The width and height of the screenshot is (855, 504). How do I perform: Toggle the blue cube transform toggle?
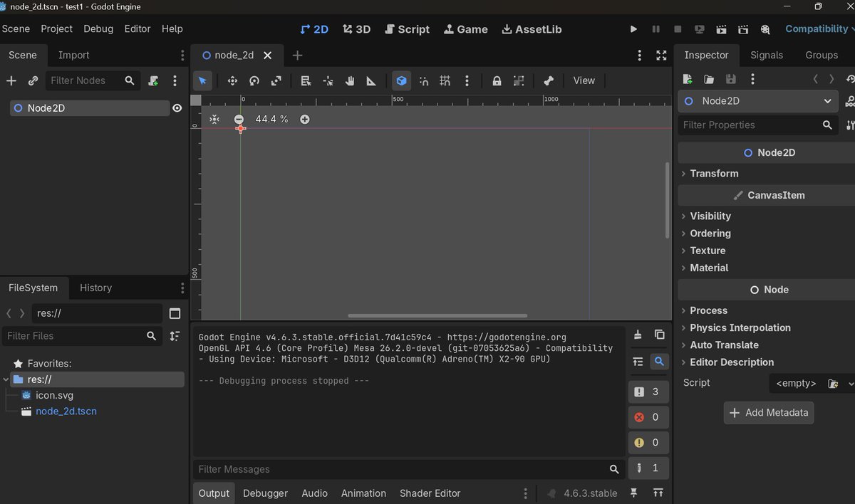point(402,81)
